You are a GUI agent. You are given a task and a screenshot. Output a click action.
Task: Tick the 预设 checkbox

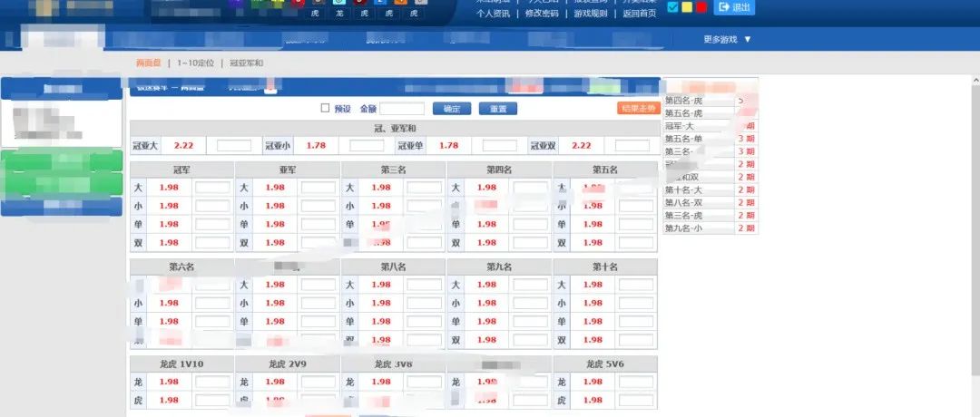326,109
